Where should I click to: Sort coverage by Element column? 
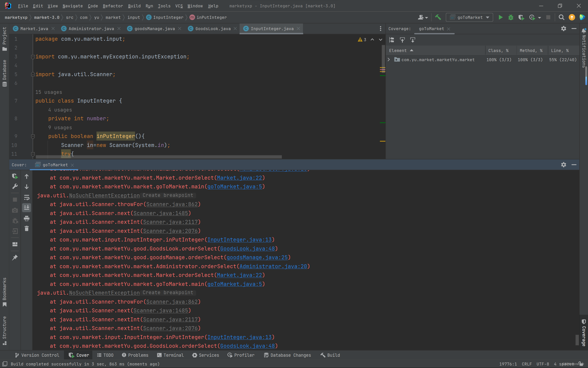point(401,50)
